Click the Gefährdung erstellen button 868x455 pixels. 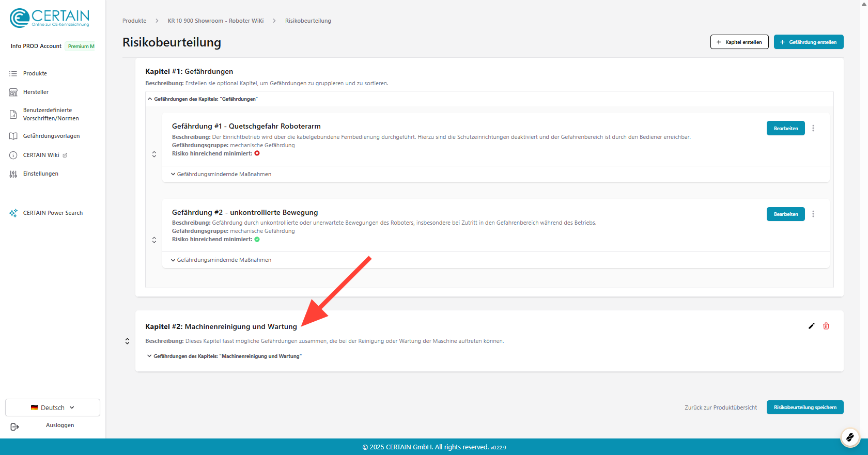click(809, 42)
